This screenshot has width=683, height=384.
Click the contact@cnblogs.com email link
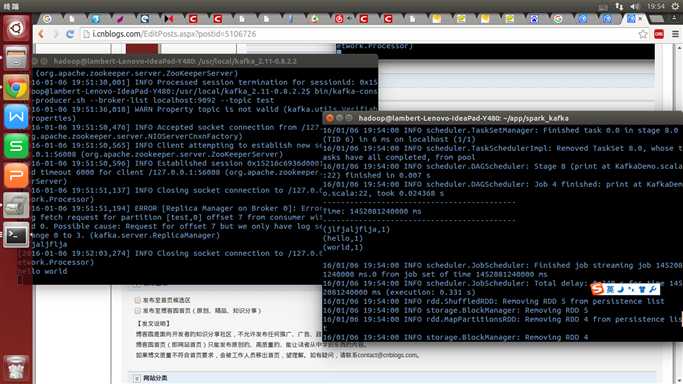(387, 355)
